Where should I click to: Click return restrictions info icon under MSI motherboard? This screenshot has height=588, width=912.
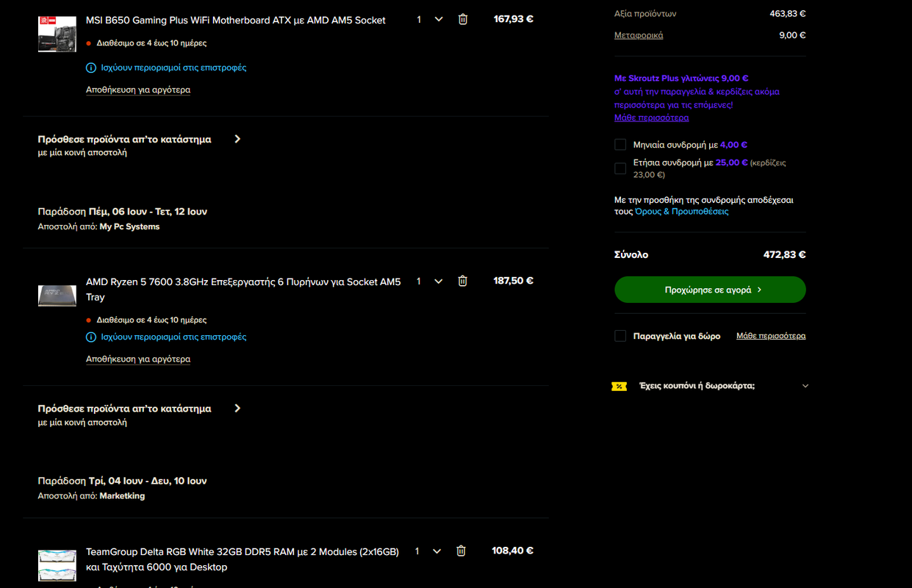[x=91, y=68]
